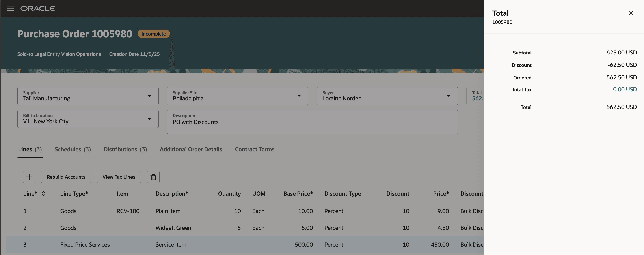Close the Total summary panel
The height and width of the screenshot is (255, 644).
[x=631, y=13]
